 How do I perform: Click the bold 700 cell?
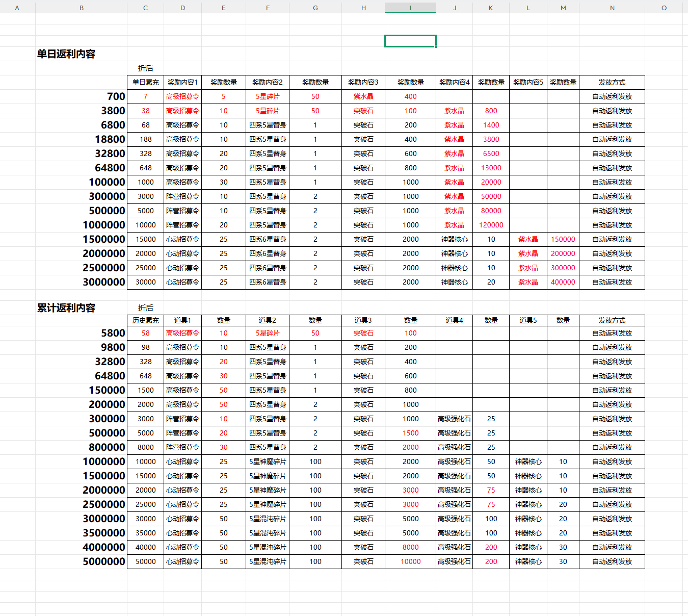point(116,96)
